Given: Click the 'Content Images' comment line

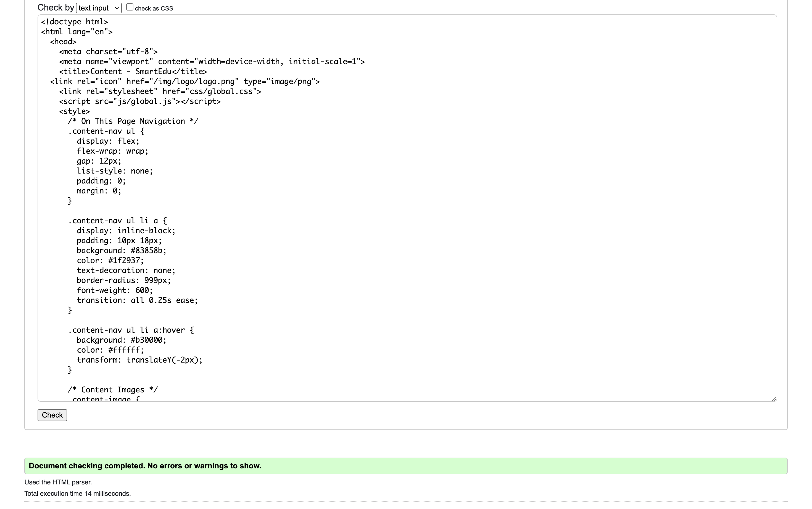Looking at the screenshot, I should pyautogui.click(x=113, y=390).
